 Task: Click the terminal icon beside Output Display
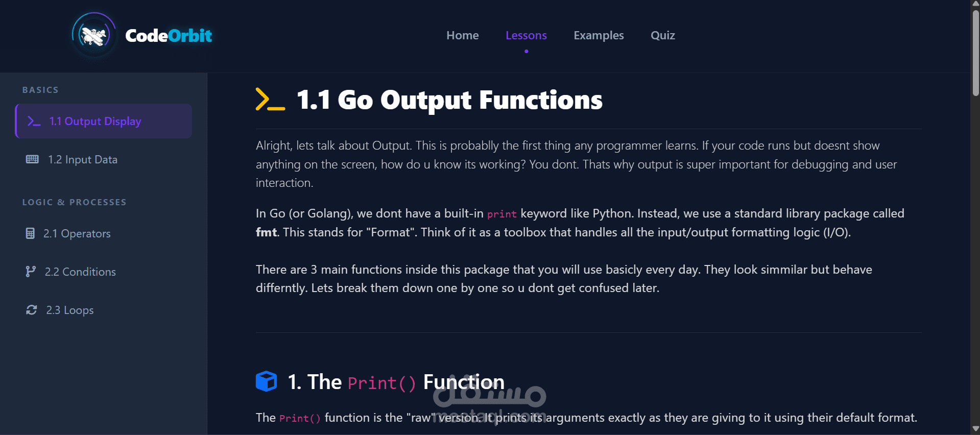(x=34, y=121)
